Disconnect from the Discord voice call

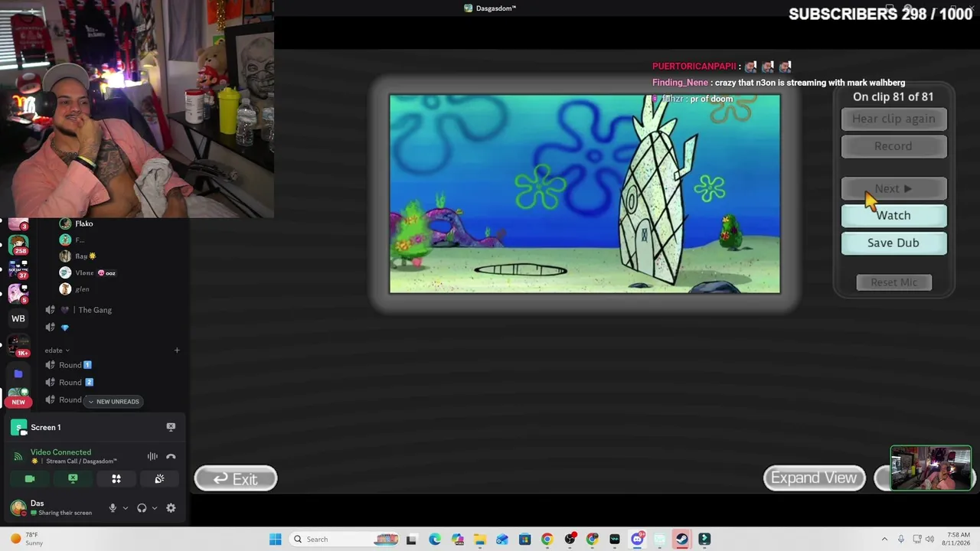coord(171,457)
